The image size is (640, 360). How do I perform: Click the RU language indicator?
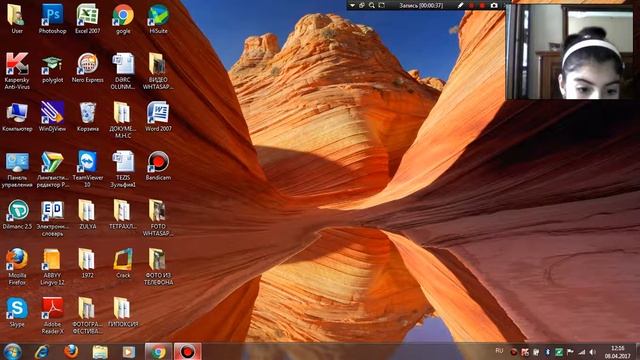pos(499,351)
